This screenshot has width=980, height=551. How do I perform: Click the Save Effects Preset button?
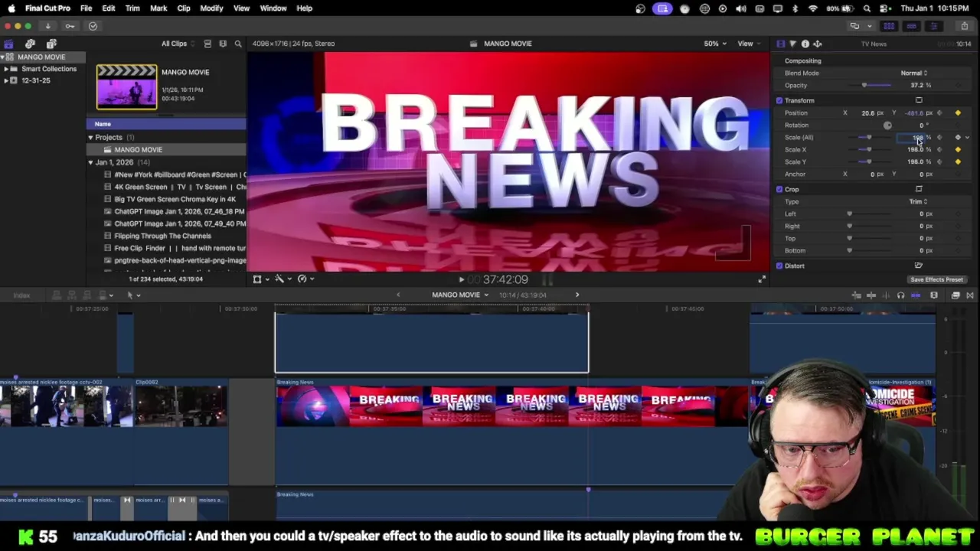click(936, 279)
